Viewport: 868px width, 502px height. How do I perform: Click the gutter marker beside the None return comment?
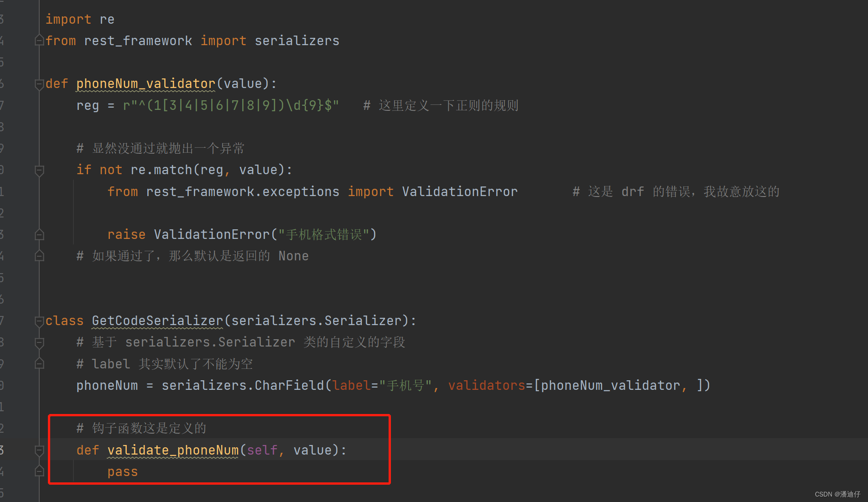tap(39, 256)
